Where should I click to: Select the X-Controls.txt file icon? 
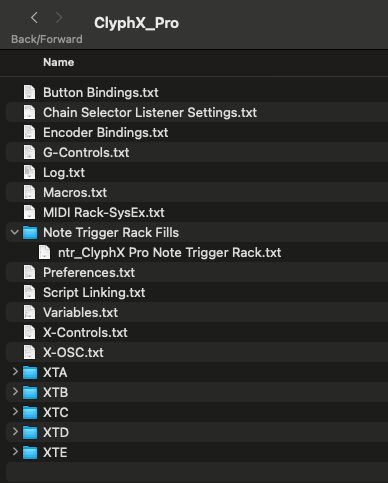click(29, 332)
